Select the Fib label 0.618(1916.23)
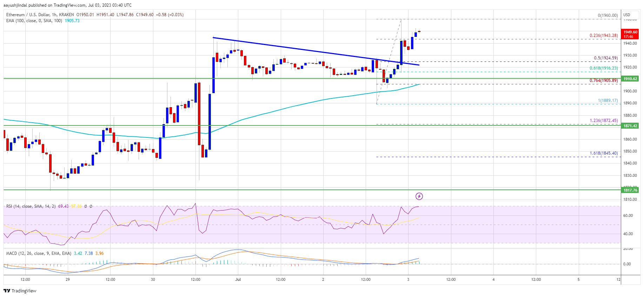The width and height of the screenshot is (644, 297). click(x=604, y=68)
